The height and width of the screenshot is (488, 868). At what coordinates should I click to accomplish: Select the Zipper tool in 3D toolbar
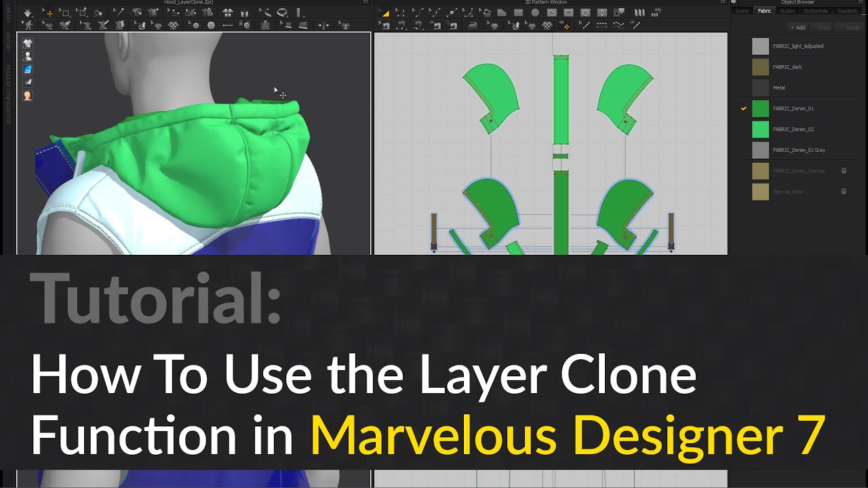pos(264,25)
